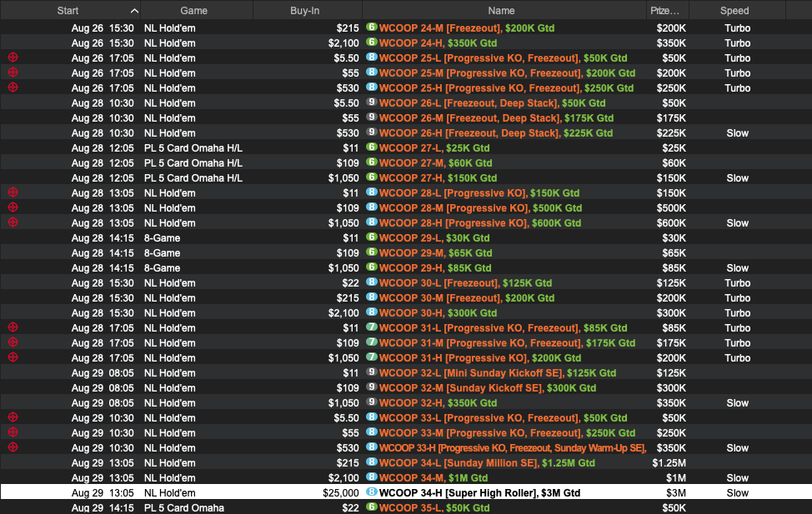Click Aug 29 08:05 start on WCOOP 32-M row

[x=103, y=388]
